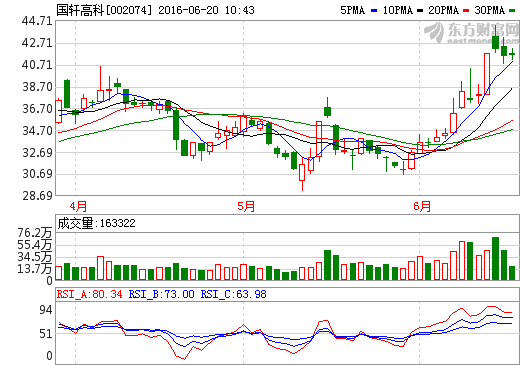Click the 55.4万 volume axis label
The width and height of the screenshot is (520, 365).
pyautogui.click(x=35, y=245)
